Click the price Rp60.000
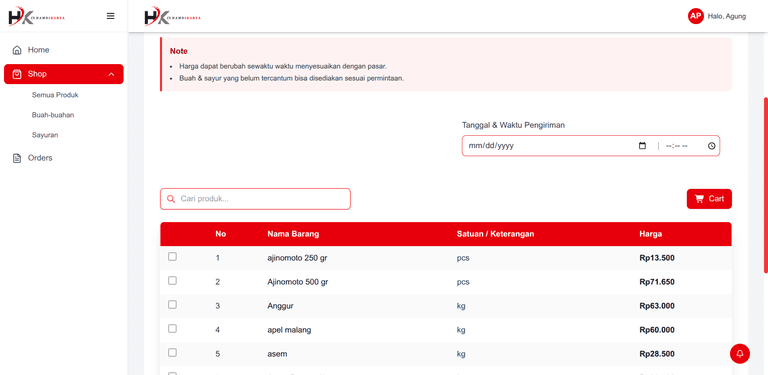The width and height of the screenshot is (768, 375). pyautogui.click(x=657, y=330)
